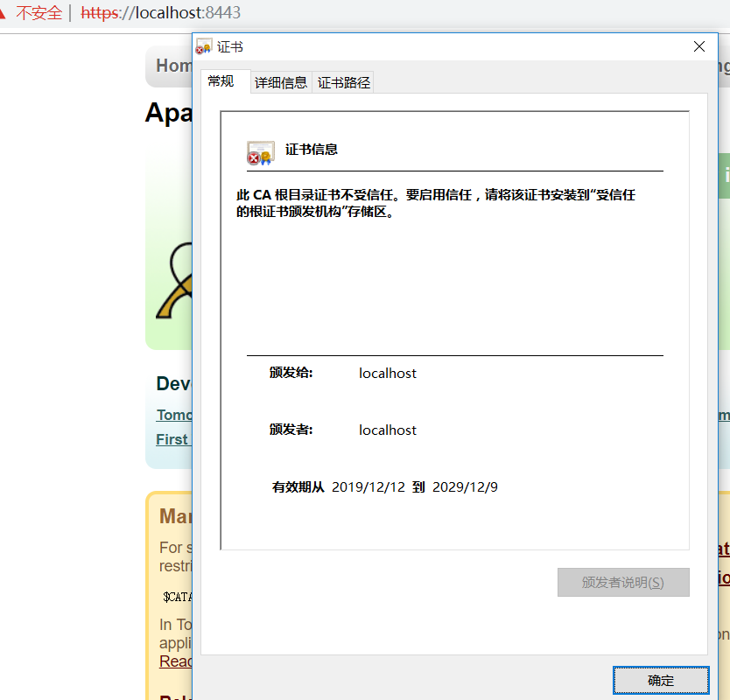Click the disabled 颁发者说明(S) button
The width and height of the screenshot is (730, 700).
click(623, 582)
